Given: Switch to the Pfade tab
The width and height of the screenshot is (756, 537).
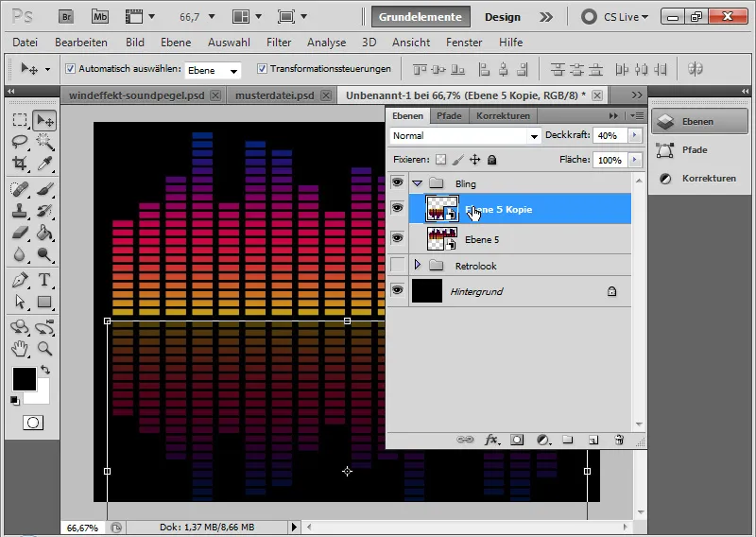Looking at the screenshot, I should point(449,115).
